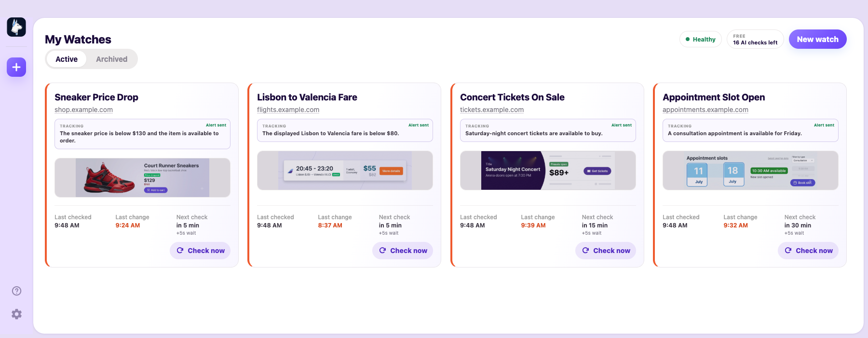Click refresh icon on Appointment Slot card

pos(788,251)
